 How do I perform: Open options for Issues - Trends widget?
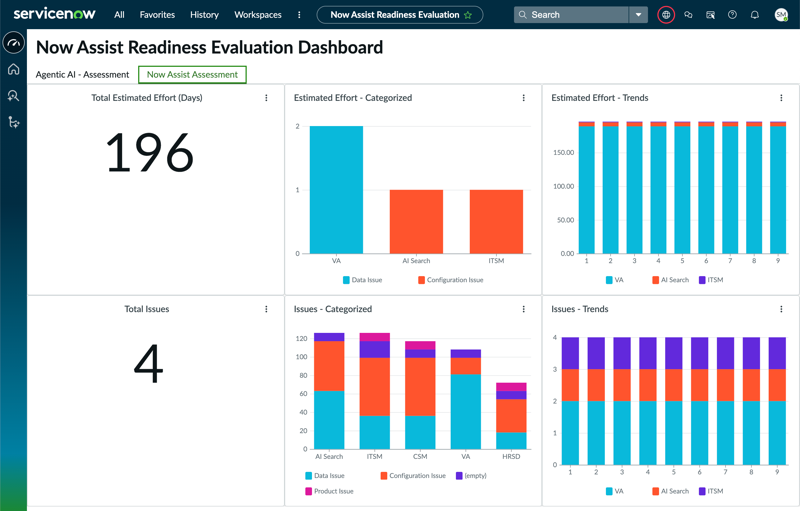pos(781,309)
